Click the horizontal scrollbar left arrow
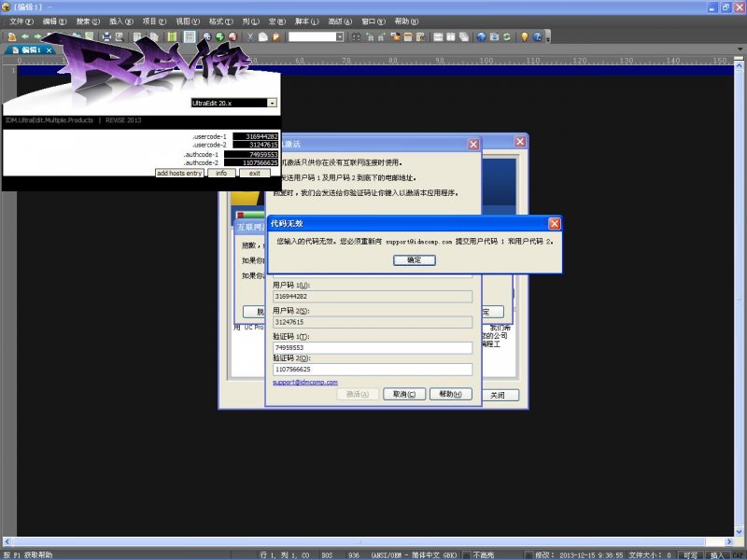The height and width of the screenshot is (560, 747). tap(7, 541)
